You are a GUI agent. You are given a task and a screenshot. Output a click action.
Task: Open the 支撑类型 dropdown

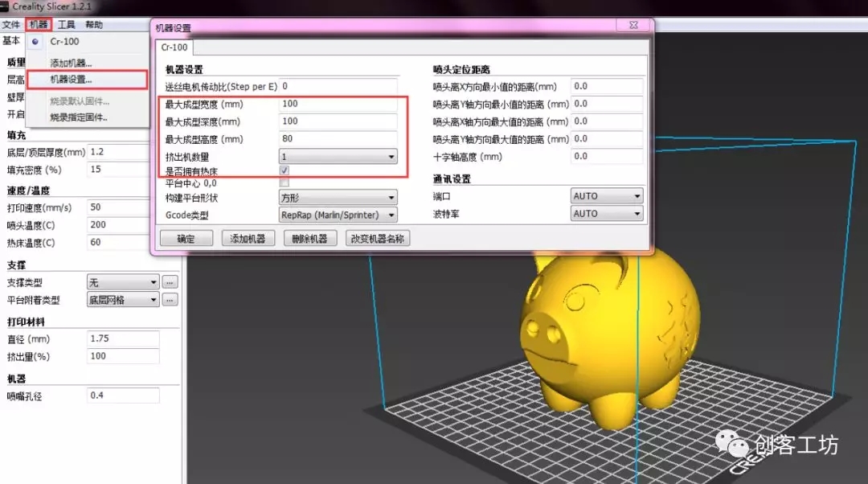123,282
